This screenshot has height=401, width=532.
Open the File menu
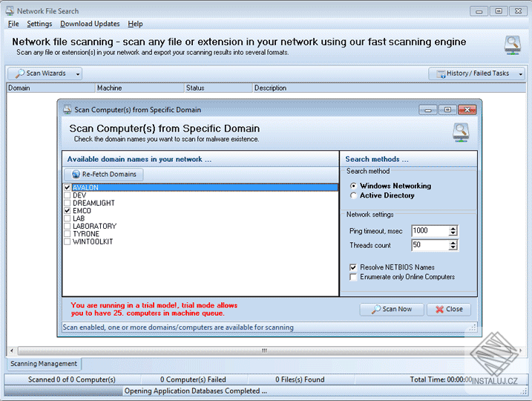click(13, 24)
